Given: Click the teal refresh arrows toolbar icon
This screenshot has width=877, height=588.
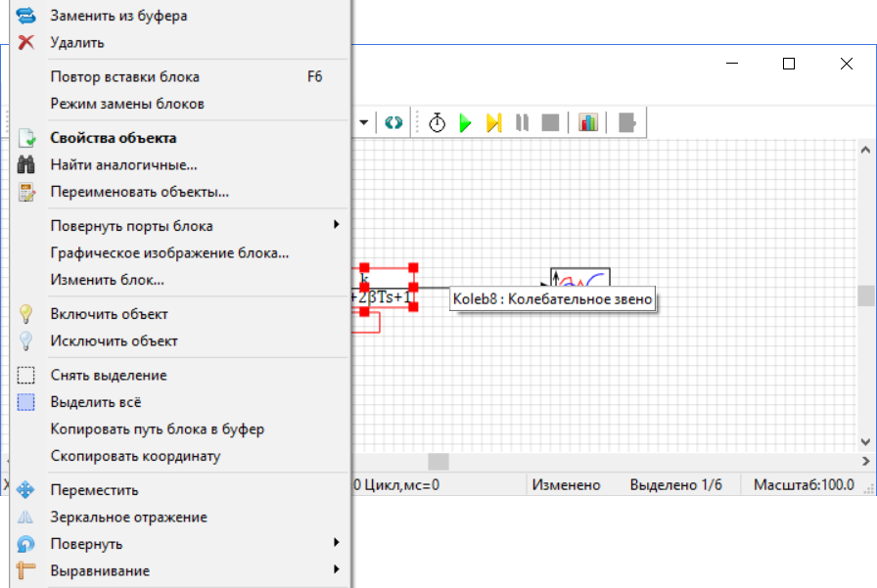Looking at the screenshot, I should (393, 122).
